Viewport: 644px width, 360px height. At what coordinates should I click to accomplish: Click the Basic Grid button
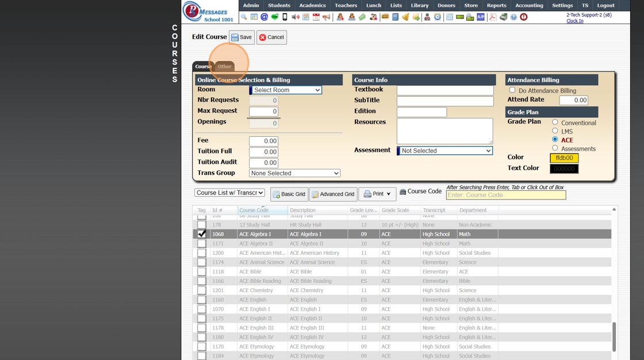coord(289,194)
